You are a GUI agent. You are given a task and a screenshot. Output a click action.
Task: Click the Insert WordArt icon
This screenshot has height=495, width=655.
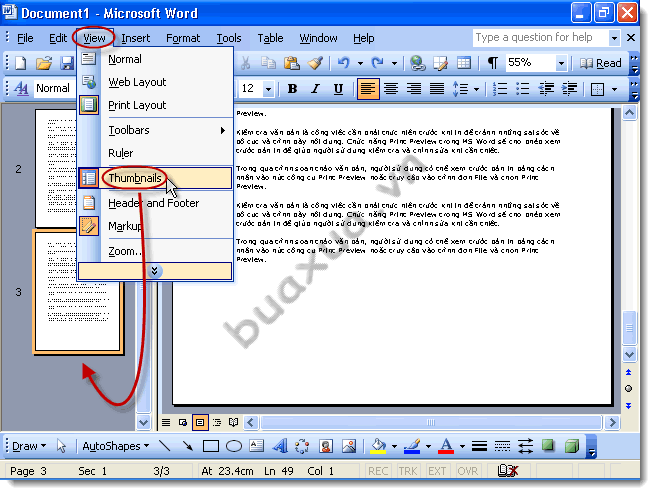(x=280, y=446)
